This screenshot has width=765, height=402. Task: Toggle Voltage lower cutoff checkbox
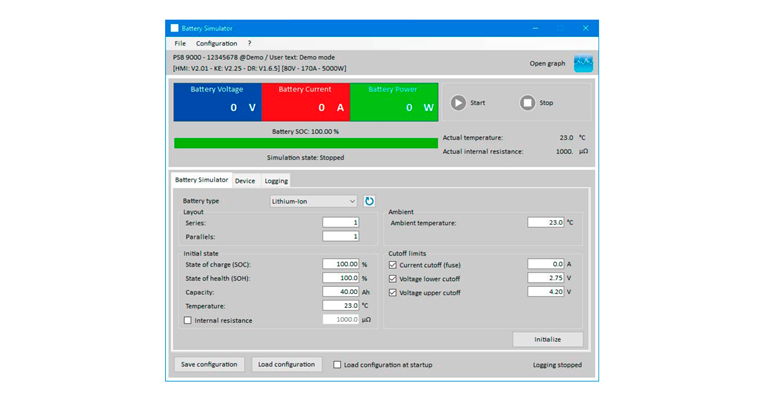[x=393, y=279]
